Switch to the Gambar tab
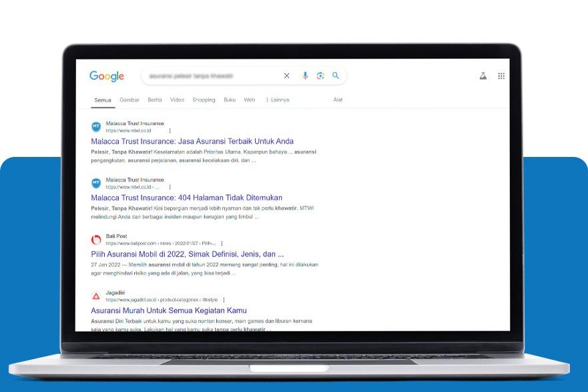This screenshot has width=588, height=392. [x=129, y=100]
